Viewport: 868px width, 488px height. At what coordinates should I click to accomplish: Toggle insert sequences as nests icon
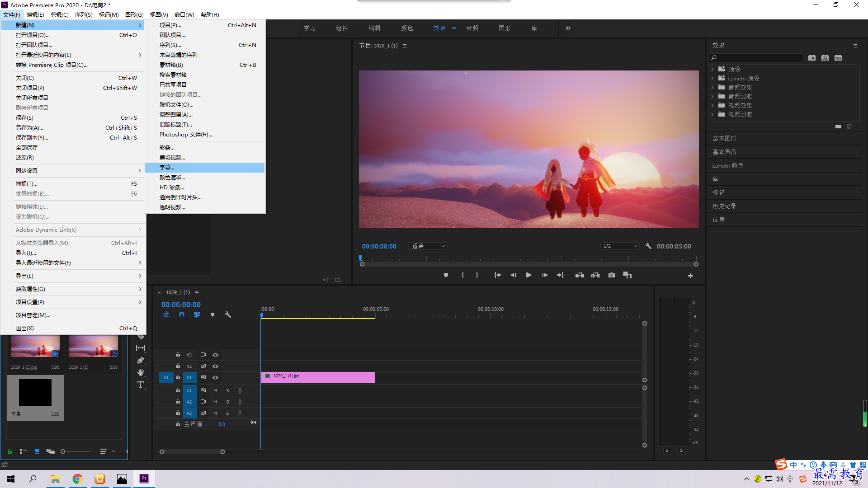(x=166, y=314)
